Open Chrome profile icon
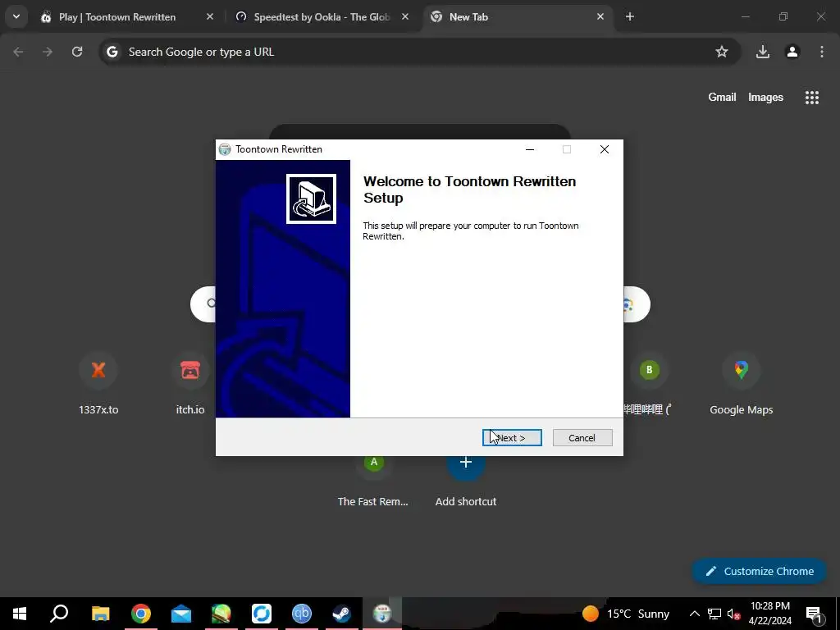Screen dimensions: 840x630 point(792,52)
